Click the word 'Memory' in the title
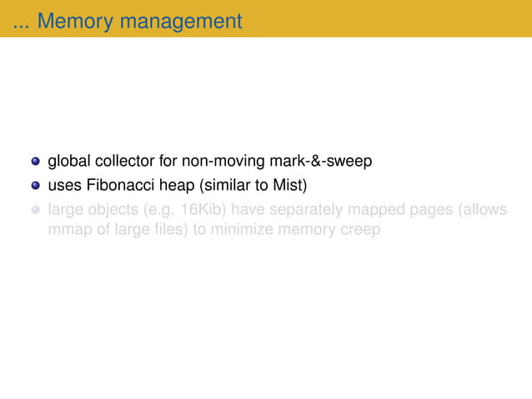The height and width of the screenshot is (399, 532). (x=75, y=21)
